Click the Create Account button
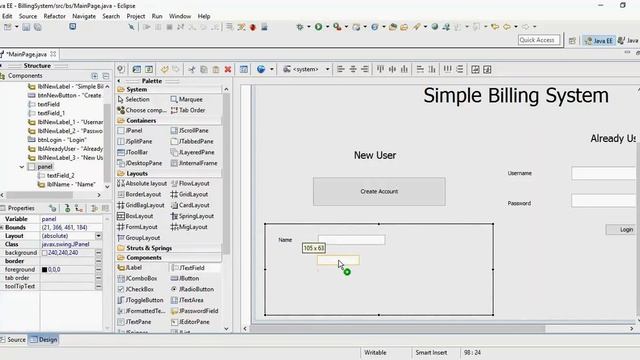 379,191
